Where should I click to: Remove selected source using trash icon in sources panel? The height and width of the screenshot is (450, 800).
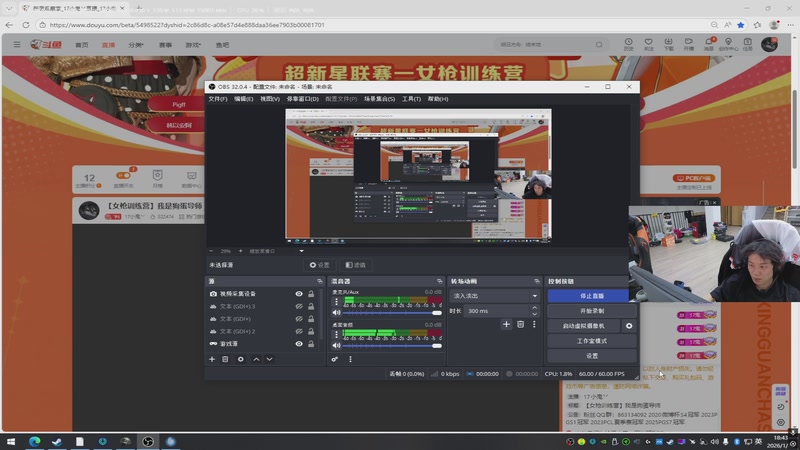point(225,359)
